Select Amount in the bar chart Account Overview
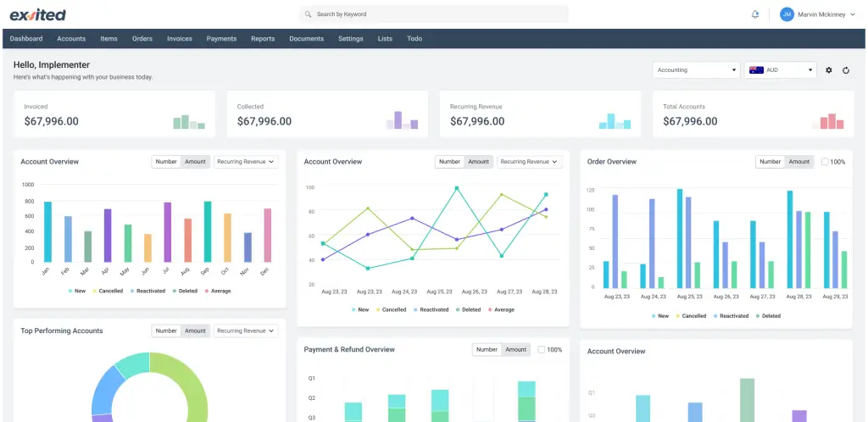 [196, 162]
